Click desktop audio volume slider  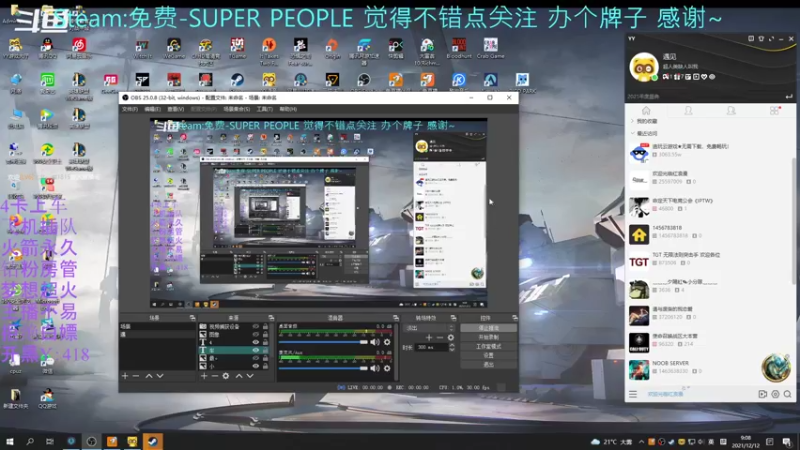(323, 342)
